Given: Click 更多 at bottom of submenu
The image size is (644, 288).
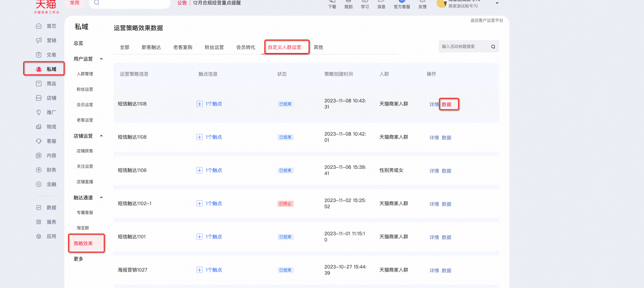Looking at the screenshot, I should click(x=78, y=259).
